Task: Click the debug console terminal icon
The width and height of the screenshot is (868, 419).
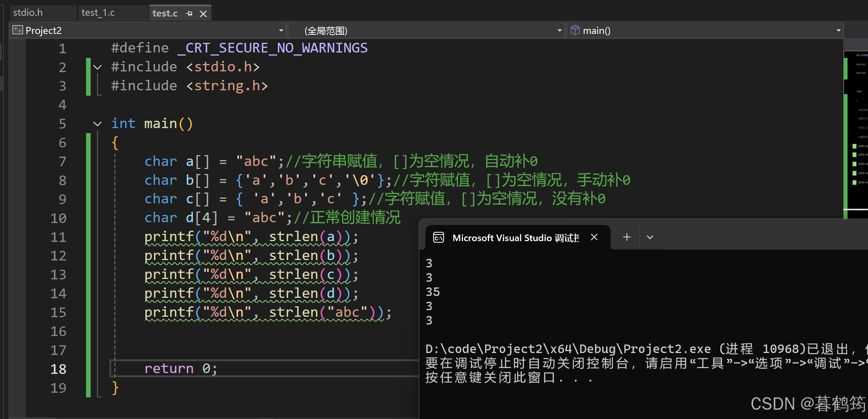Action: [x=439, y=237]
